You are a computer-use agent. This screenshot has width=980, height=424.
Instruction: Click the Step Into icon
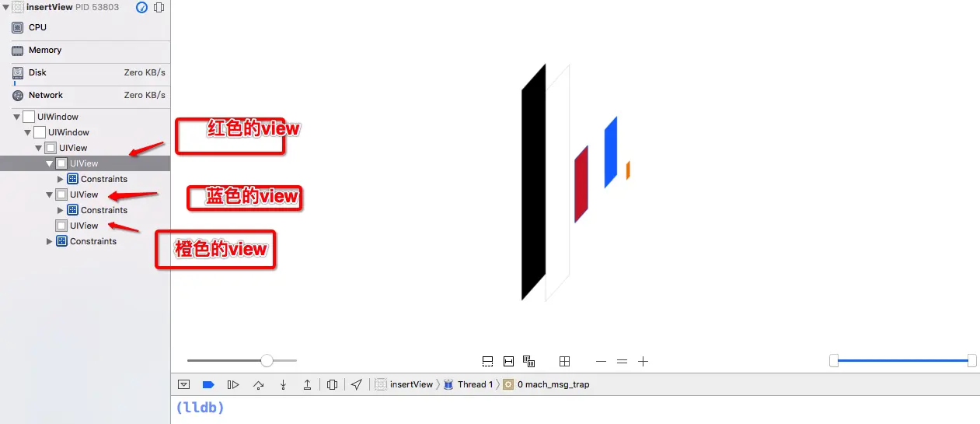284,384
